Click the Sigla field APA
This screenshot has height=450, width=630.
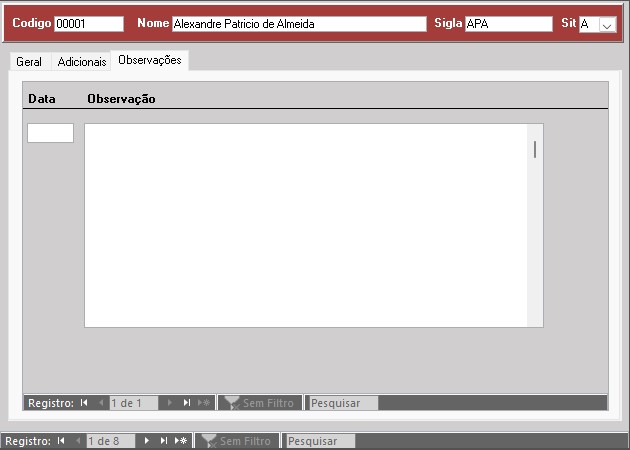509,24
